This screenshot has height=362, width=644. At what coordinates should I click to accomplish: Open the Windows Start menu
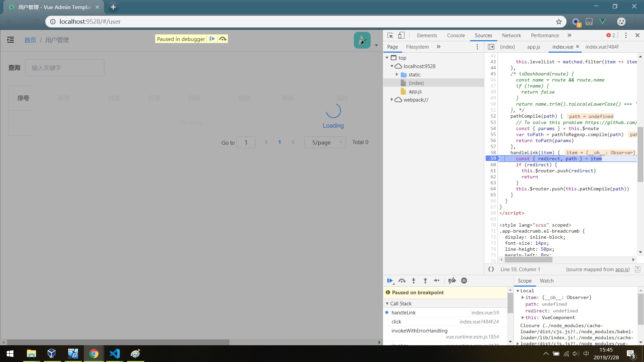(10, 353)
